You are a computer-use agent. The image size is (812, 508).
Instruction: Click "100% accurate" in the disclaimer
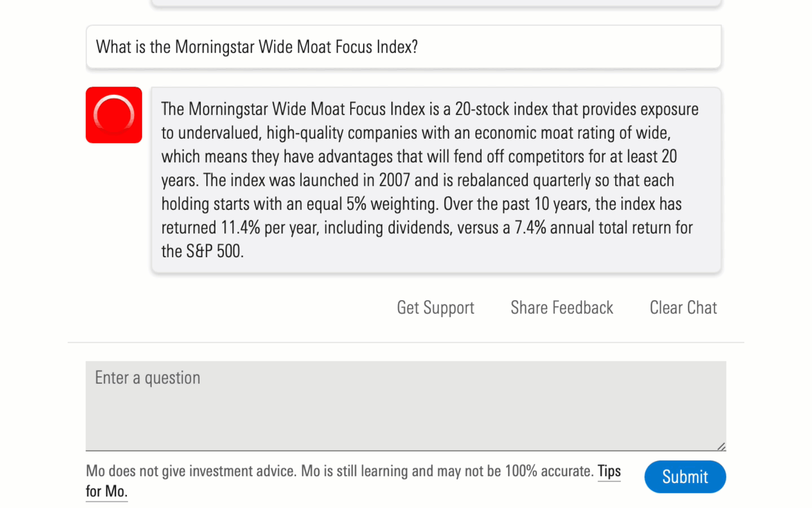point(549,471)
